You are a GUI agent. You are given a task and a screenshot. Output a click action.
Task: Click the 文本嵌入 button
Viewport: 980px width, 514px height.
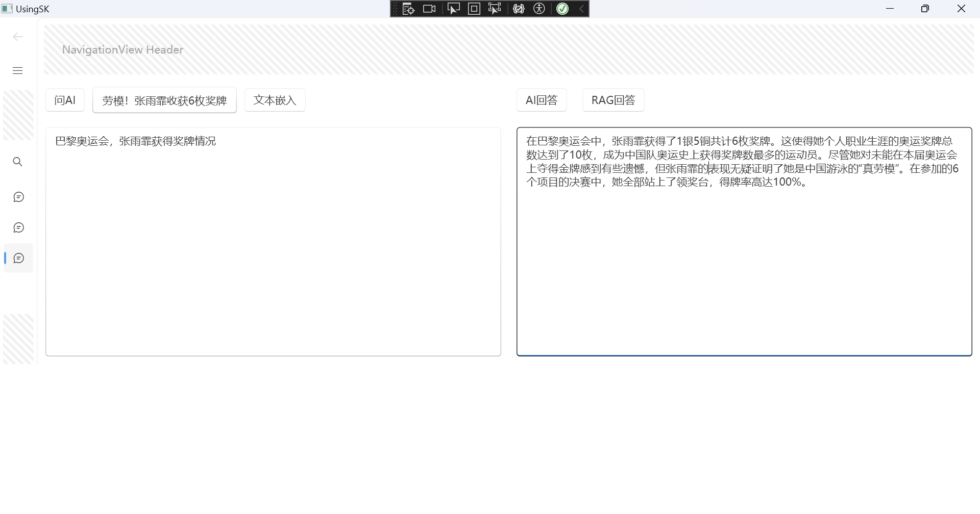click(x=275, y=100)
